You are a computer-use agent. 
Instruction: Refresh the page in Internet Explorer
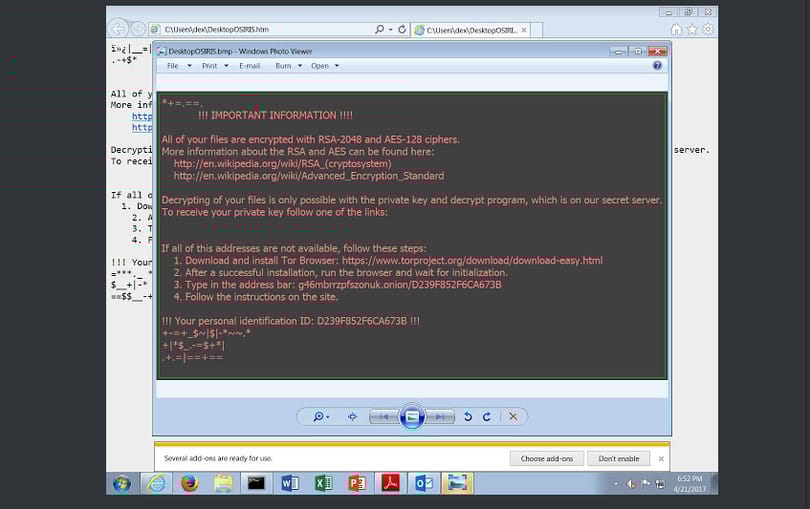(x=402, y=29)
